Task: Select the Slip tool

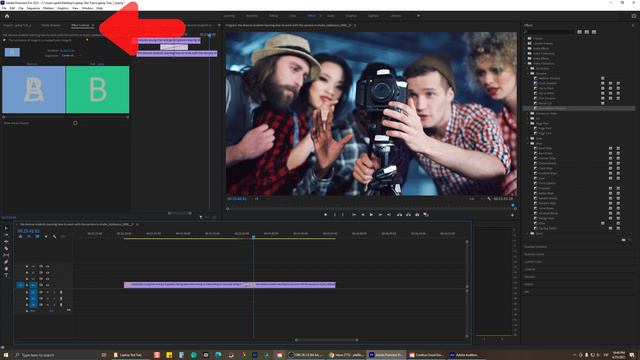Action: pos(6,255)
